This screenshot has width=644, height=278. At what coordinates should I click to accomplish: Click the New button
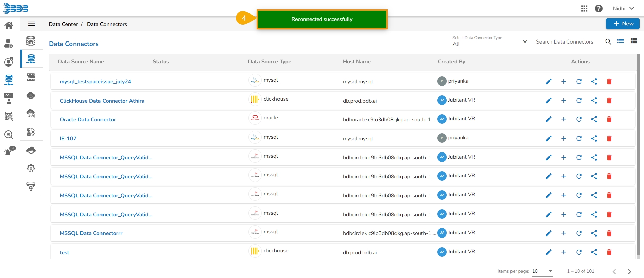pyautogui.click(x=622, y=24)
